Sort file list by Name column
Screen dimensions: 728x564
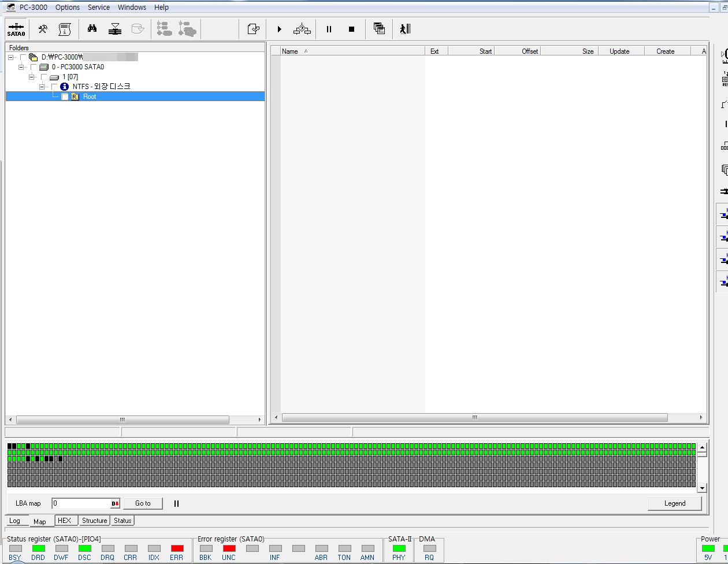coord(352,51)
